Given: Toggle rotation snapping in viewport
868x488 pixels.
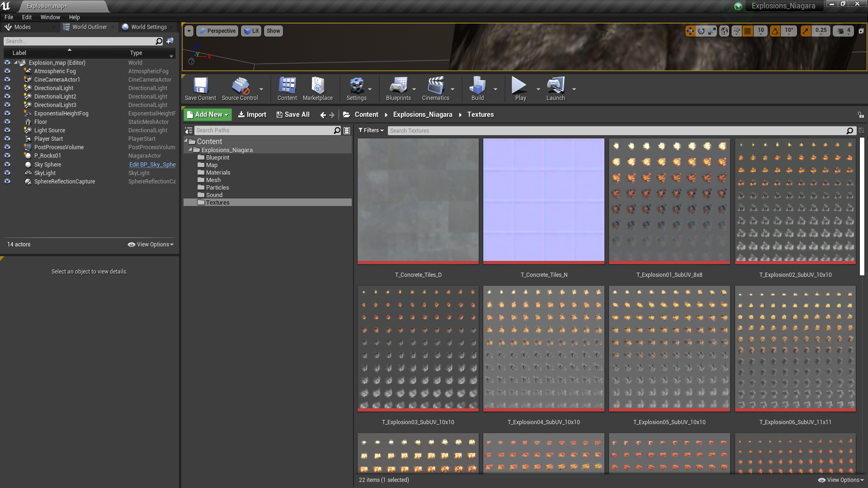Looking at the screenshot, I should tap(775, 31).
